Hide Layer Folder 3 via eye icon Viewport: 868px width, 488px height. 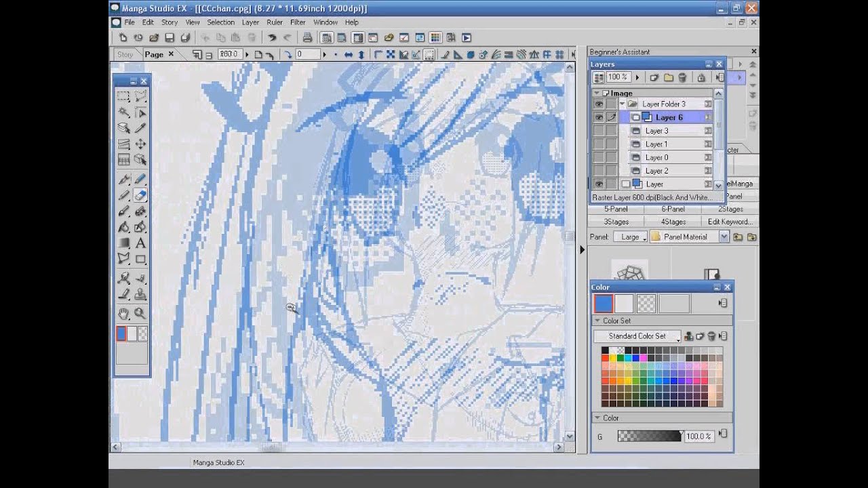599,104
